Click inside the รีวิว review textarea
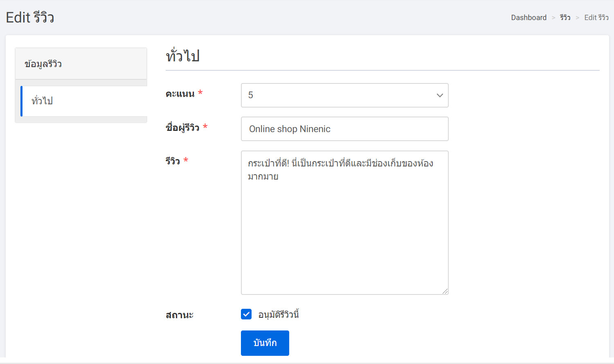The image size is (614, 364). pos(345,222)
